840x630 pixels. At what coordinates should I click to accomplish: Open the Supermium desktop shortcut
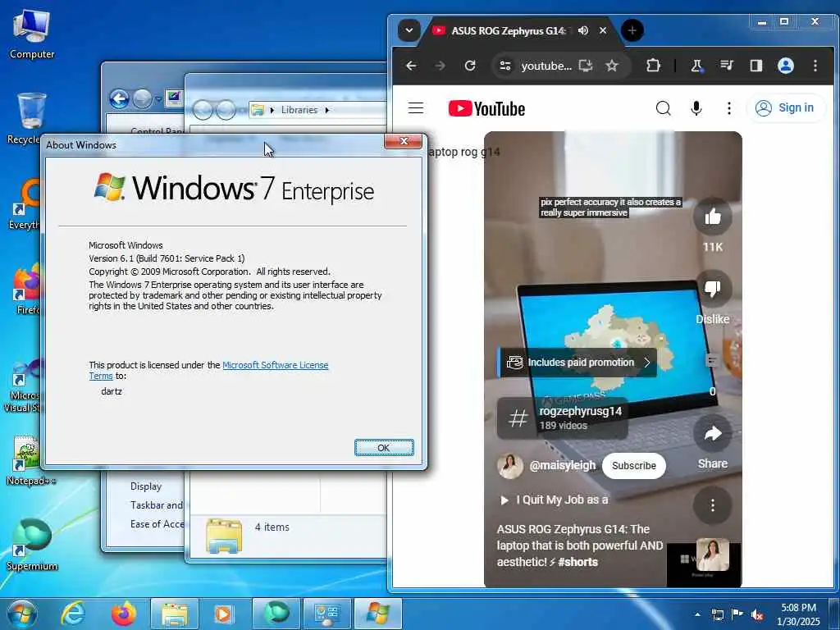(x=32, y=544)
